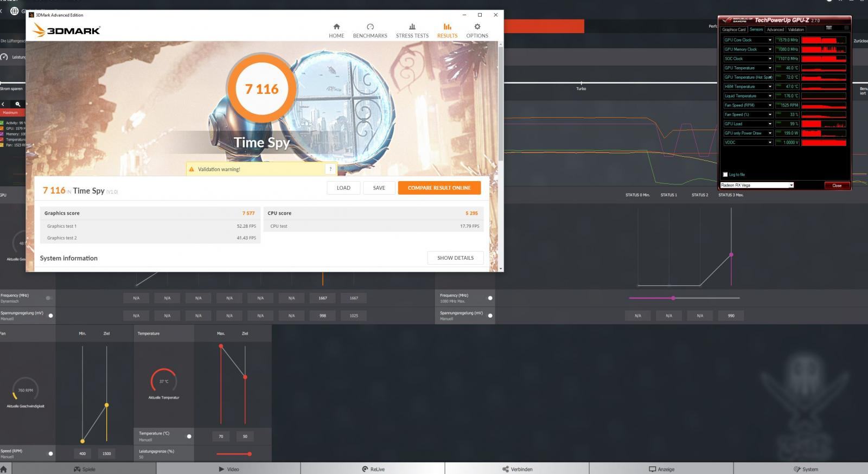Click COMPARE RESULT ONLINE button

pos(439,188)
